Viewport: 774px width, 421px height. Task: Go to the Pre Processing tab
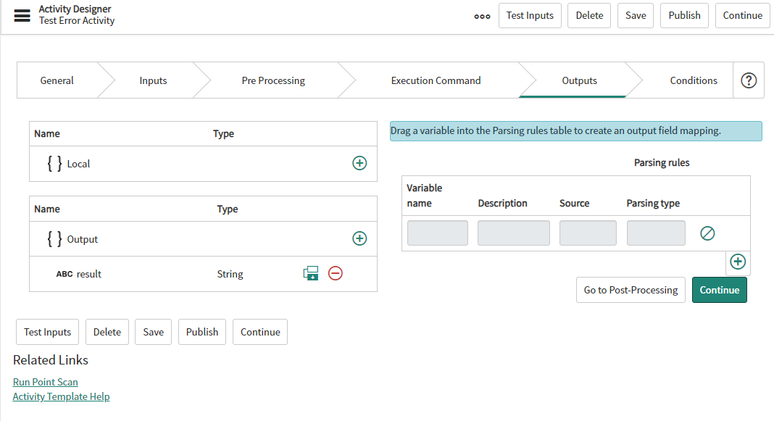(273, 80)
